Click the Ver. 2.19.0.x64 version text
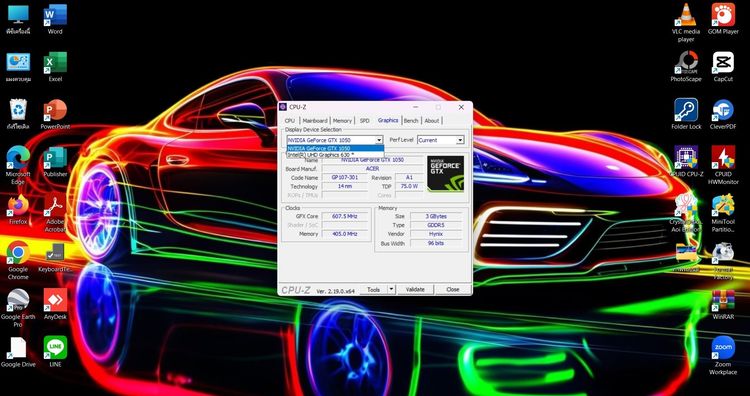This screenshot has width=750, height=396. pyautogui.click(x=336, y=290)
